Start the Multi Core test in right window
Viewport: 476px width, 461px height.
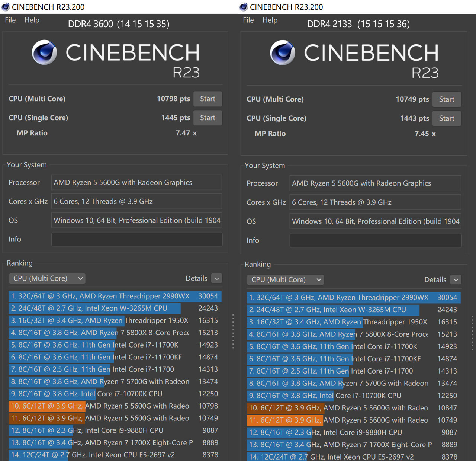[446, 99]
